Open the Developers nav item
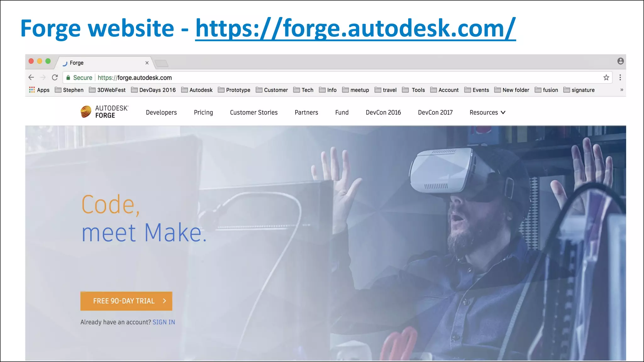Image resolution: width=644 pixels, height=362 pixels. [x=161, y=112]
